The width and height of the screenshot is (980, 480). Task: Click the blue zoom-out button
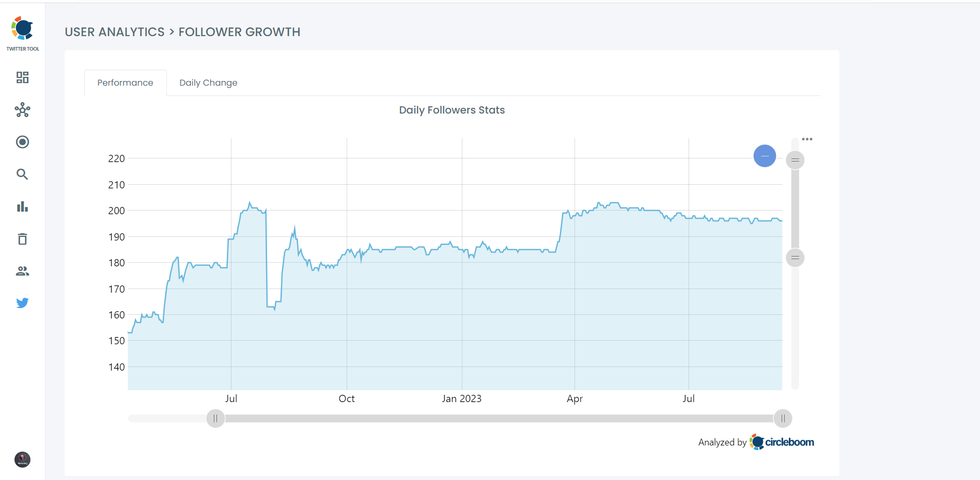point(765,156)
